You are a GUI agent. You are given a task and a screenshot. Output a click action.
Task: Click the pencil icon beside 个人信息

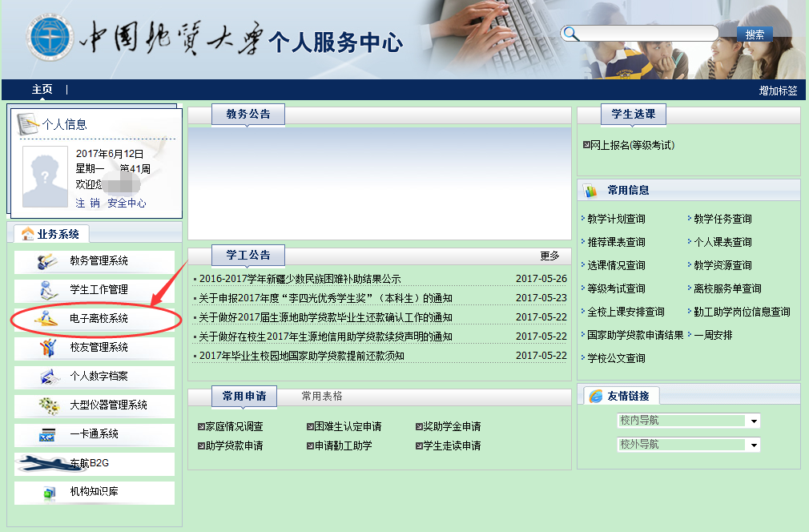[29, 120]
